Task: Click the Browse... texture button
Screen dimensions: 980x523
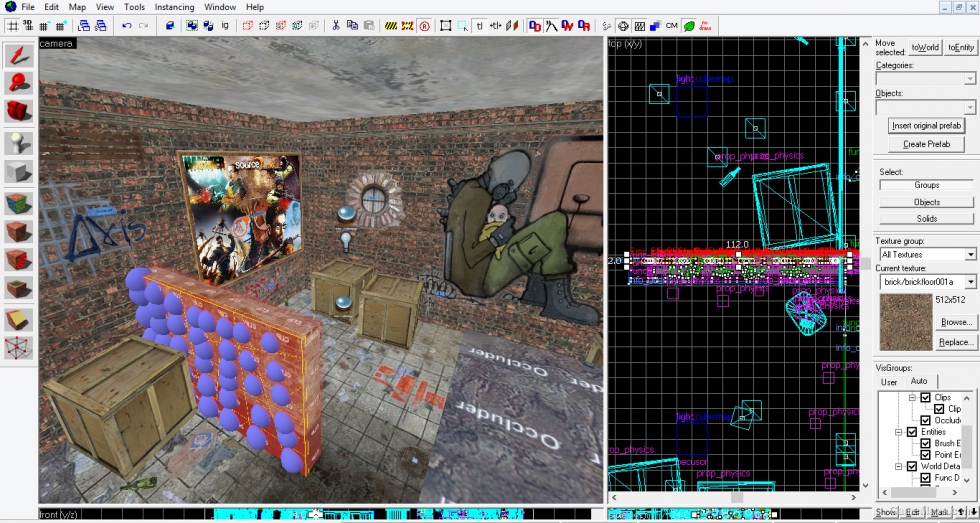Action: click(x=956, y=322)
